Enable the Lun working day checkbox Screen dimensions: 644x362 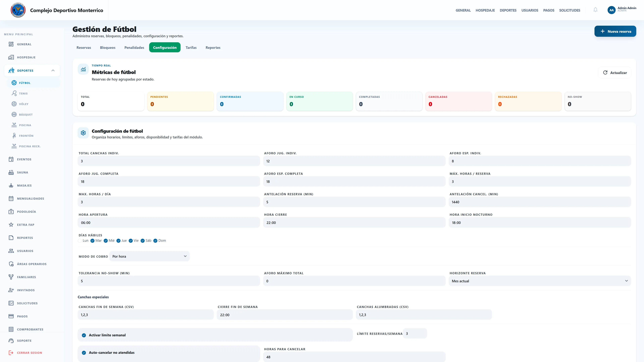coord(80,241)
